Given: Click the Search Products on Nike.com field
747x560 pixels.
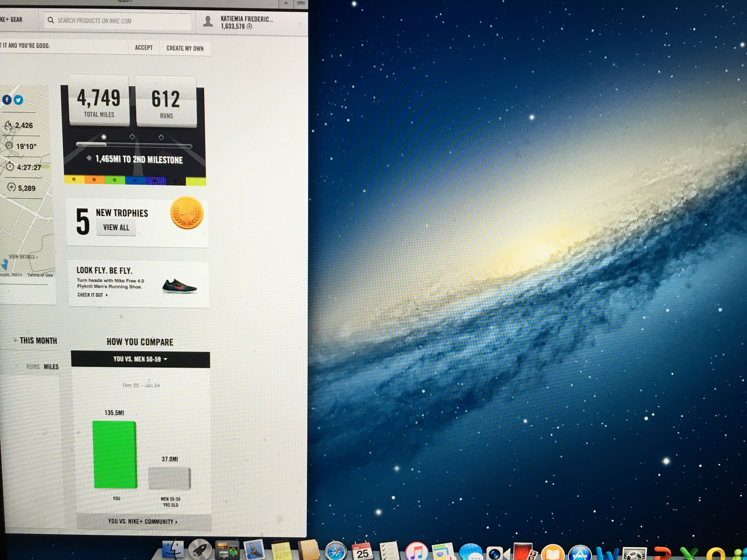Looking at the screenshot, I should [118, 21].
